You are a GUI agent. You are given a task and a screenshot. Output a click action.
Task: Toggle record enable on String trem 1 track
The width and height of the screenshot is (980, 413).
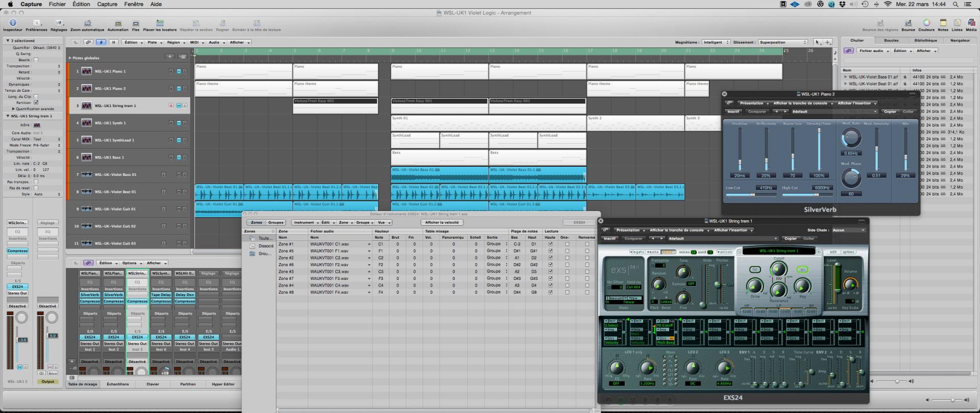click(171, 106)
